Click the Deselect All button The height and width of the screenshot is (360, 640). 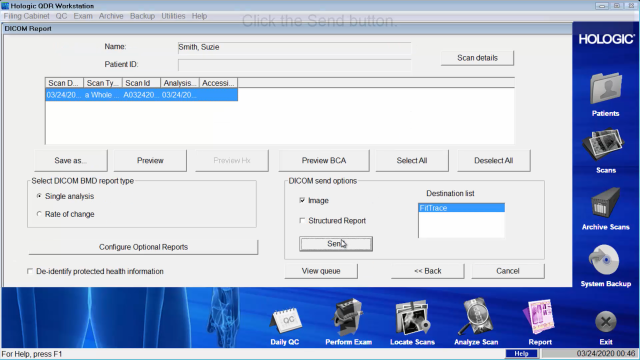click(x=493, y=160)
